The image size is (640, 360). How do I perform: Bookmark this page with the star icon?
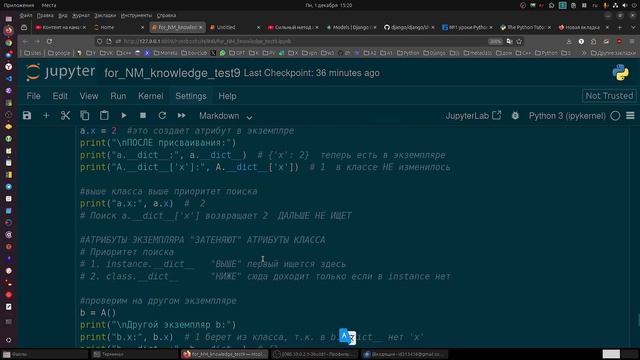519,41
